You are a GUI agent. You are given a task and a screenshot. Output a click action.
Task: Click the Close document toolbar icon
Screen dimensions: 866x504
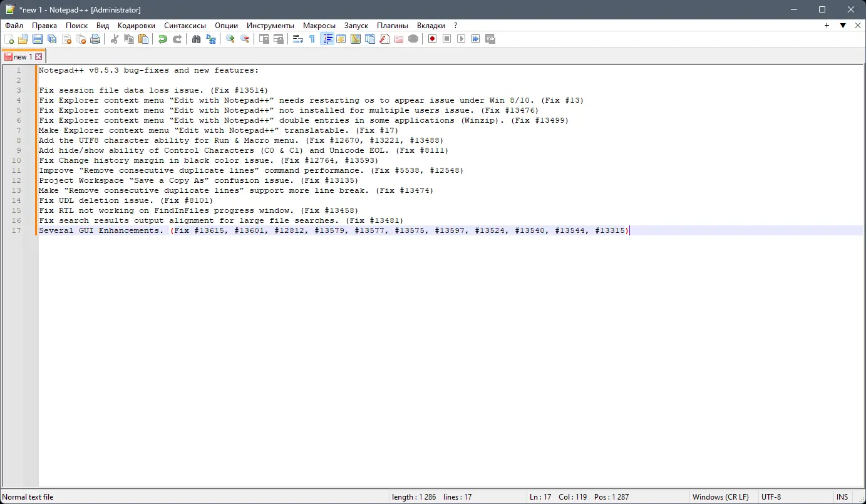(66, 39)
